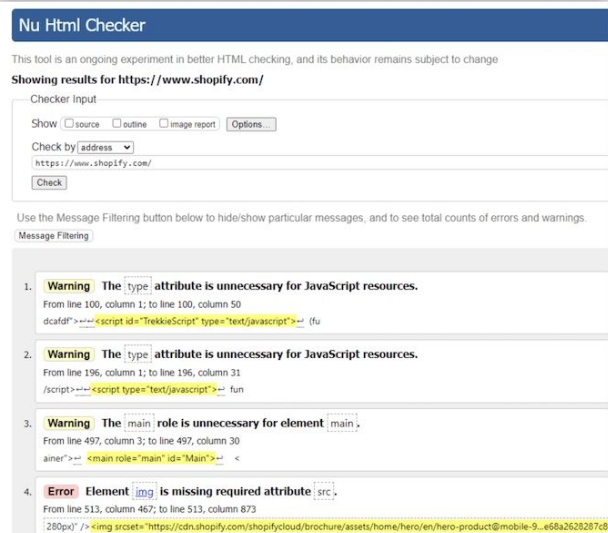Click the Error badge on message 4

61,492
